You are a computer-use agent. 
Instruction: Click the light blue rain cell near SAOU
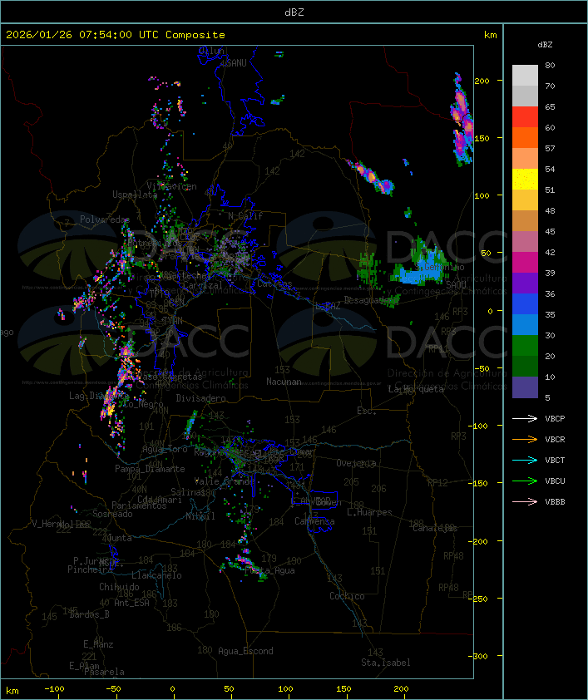coord(420,274)
